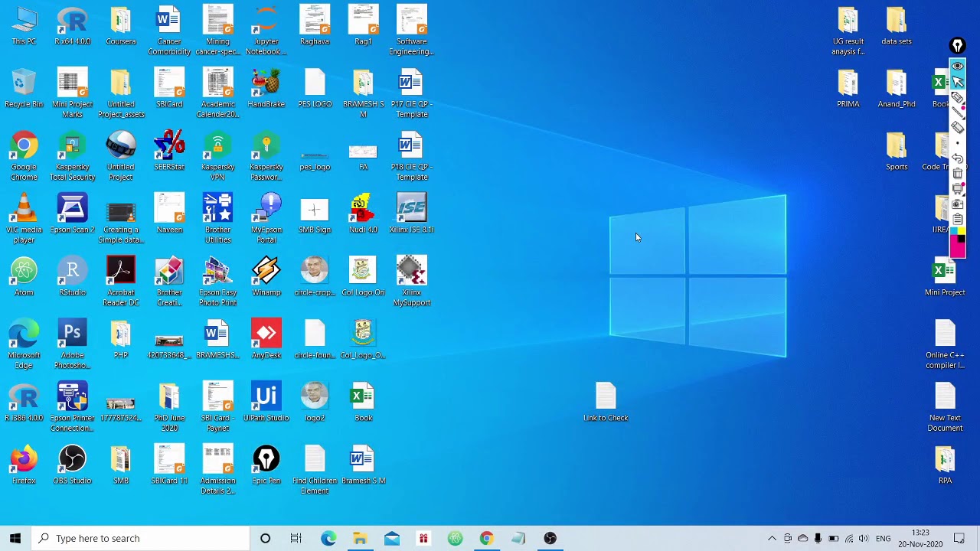980x551 pixels.
Task: Switch to Chrome via its taskbar button
Action: coord(487,538)
